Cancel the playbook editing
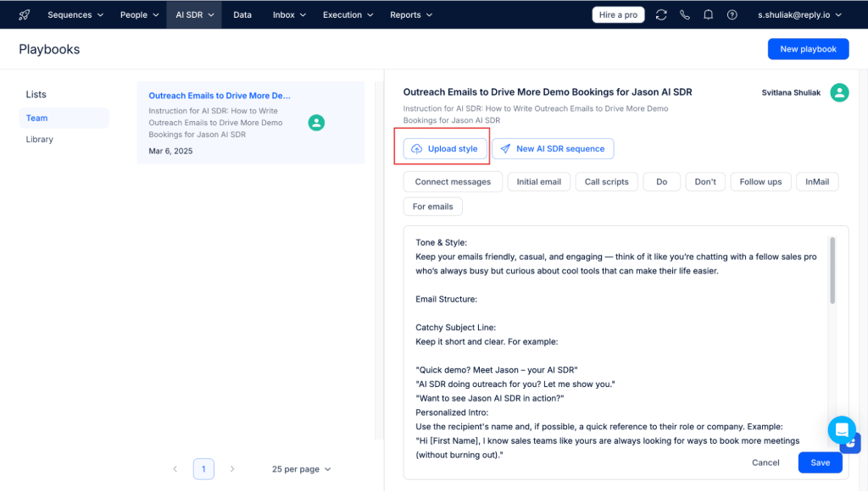868x492 pixels. pos(765,462)
